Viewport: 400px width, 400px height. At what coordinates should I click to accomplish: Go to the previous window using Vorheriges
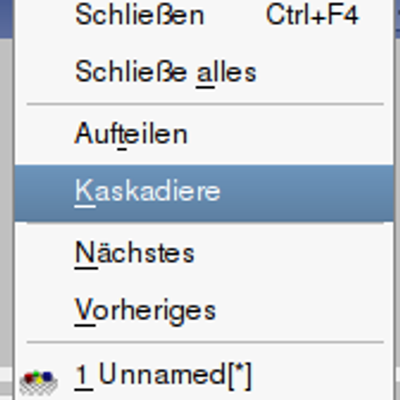(x=204, y=311)
